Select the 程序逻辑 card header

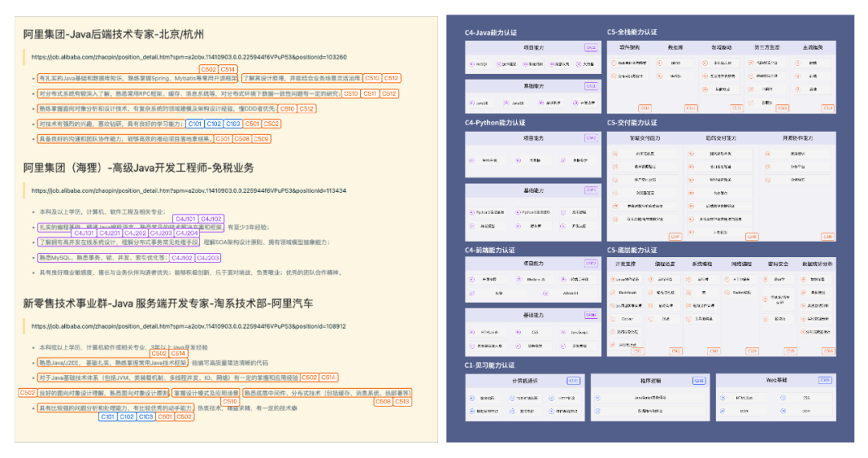(x=650, y=381)
